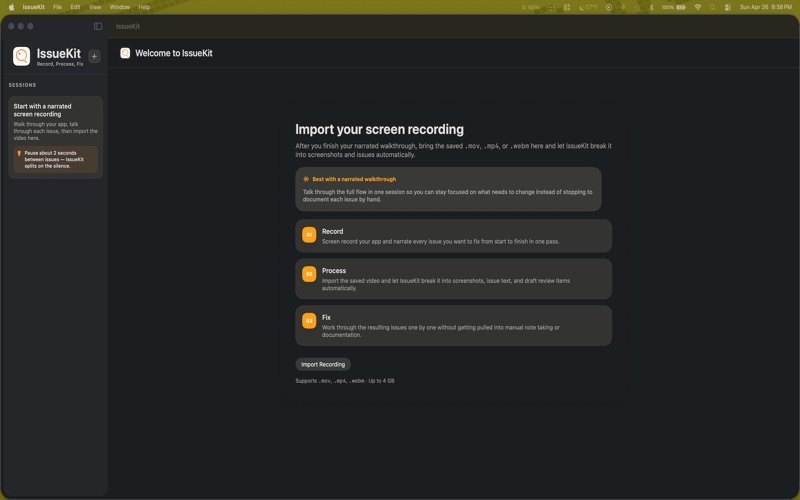The width and height of the screenshot is (800, 500).
Task: Click the IssueKit window title text
Action: tap(128, 26)
